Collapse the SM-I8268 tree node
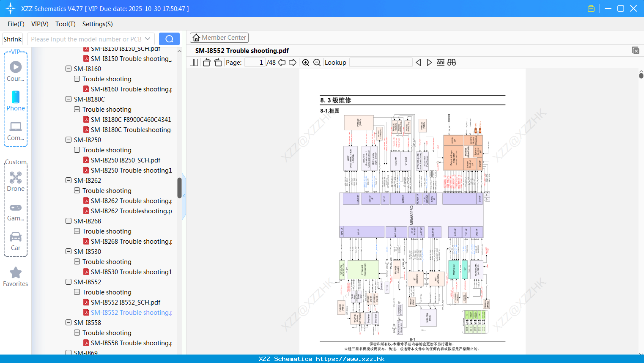The width and height of the screenshot is (644, 363). [x=69, y=221]
